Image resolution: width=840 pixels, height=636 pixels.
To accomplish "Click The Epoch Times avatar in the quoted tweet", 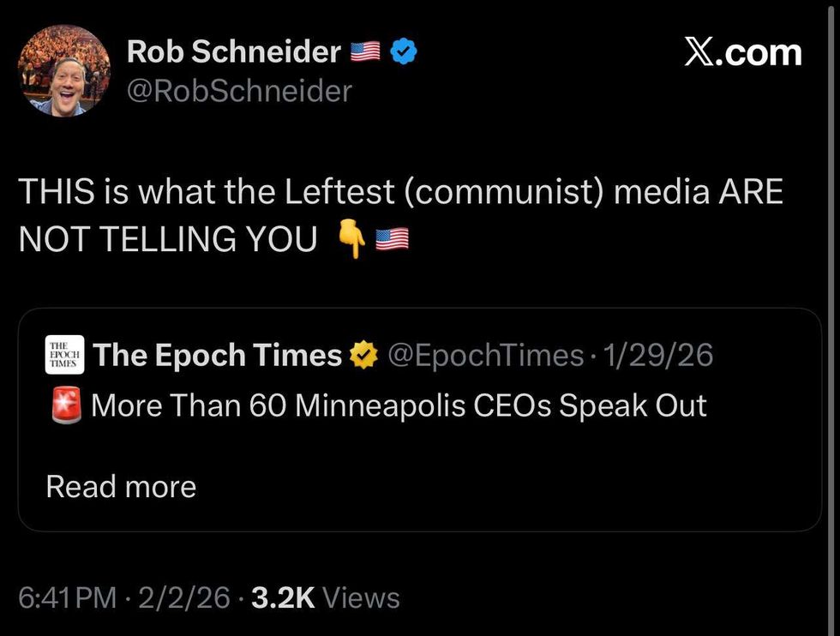I will point(63,354).
